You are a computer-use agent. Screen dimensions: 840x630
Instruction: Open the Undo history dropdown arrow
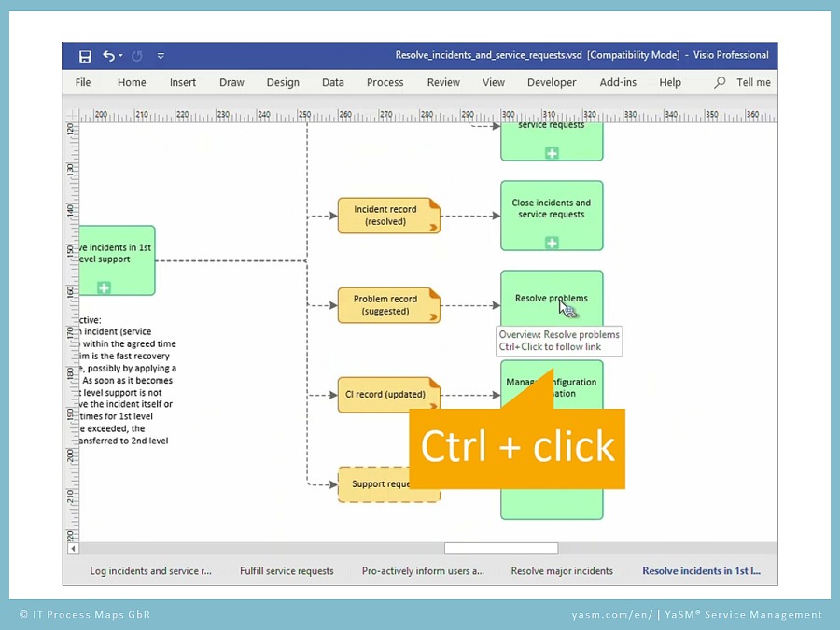(x=120, y=56)
